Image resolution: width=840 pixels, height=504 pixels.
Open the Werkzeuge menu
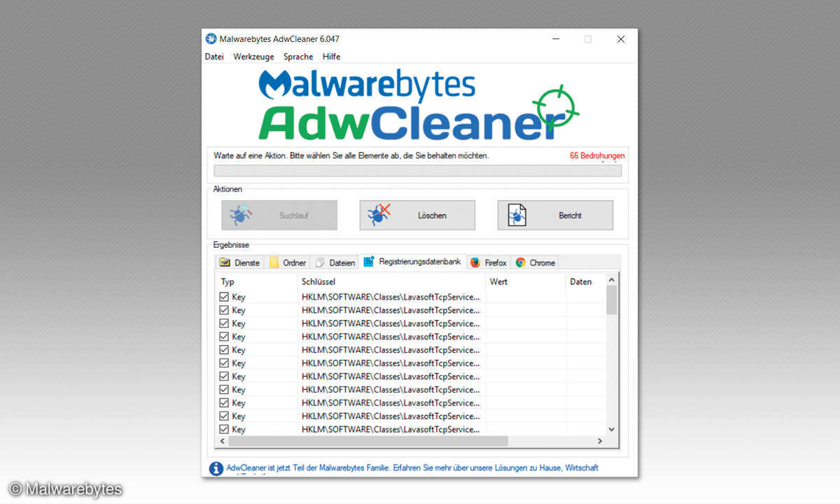253,57
